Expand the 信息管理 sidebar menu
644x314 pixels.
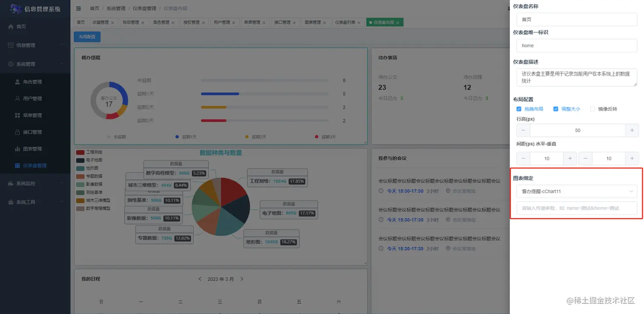click(x=35, y=45)
